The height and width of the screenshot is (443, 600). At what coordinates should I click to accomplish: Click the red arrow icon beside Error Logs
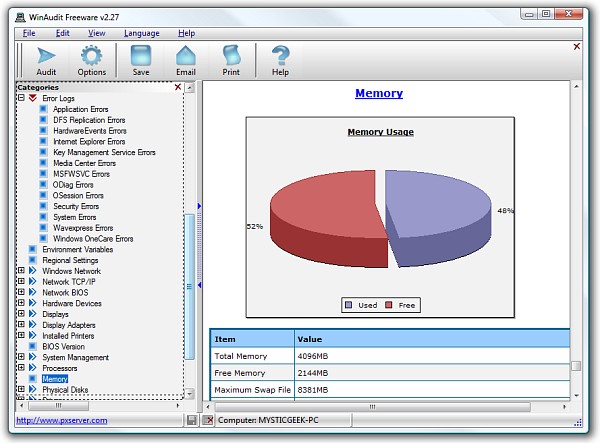coord(33,98)
